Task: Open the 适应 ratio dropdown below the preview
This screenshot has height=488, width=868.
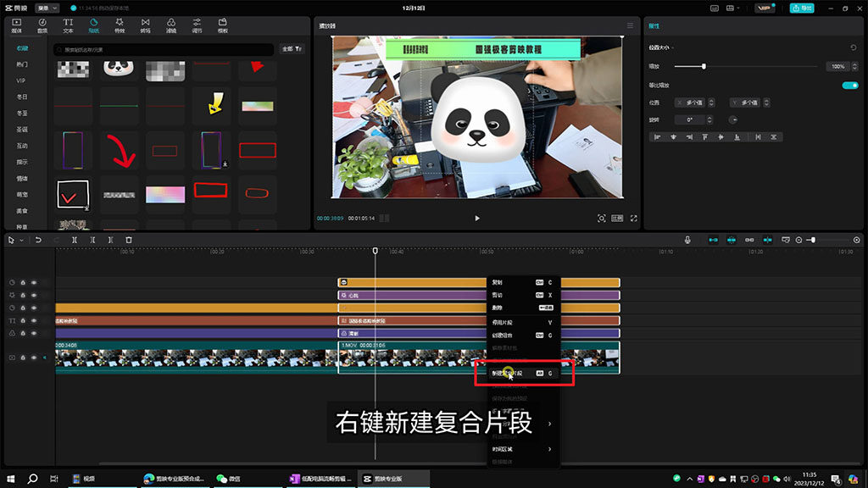Action: pyautogui.click(x=616, y=219)
